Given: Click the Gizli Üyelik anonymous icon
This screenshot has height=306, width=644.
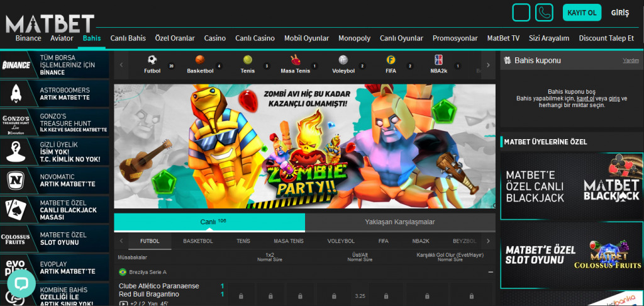Looking at the screenshot, I should click(x=16, y=152).
